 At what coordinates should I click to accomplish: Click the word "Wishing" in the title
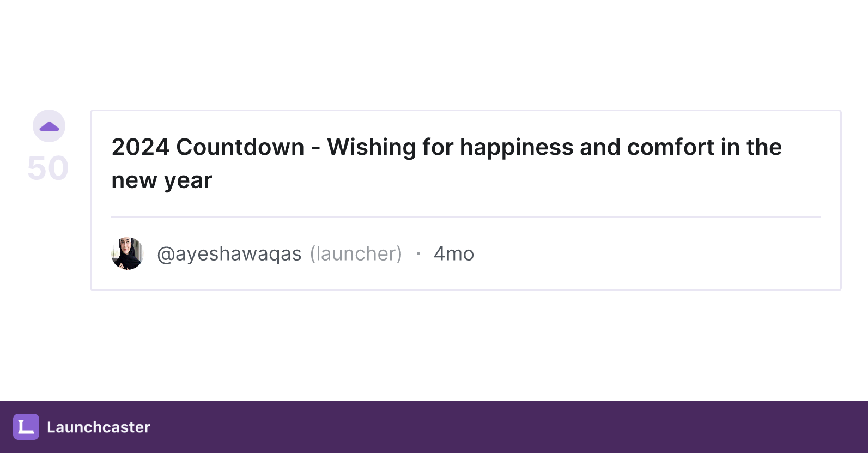click(372, 148)
